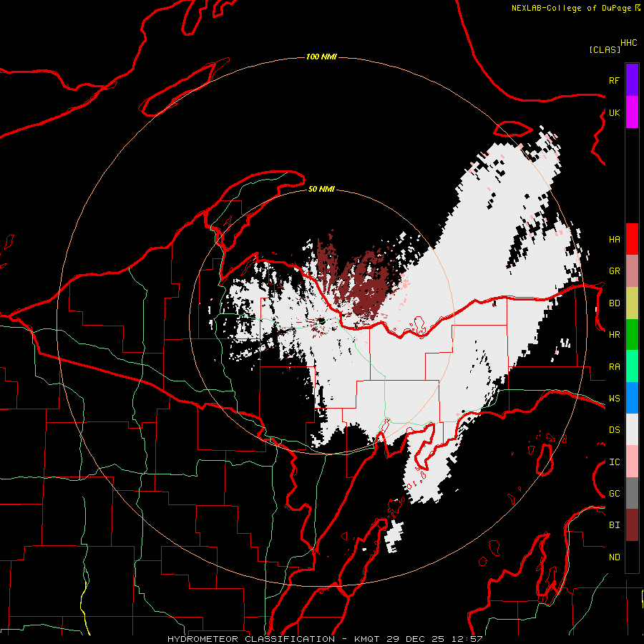Pick the RA light green legend swatch
Viewport: 644px width, 644px height.
click(x=632, y=366)
